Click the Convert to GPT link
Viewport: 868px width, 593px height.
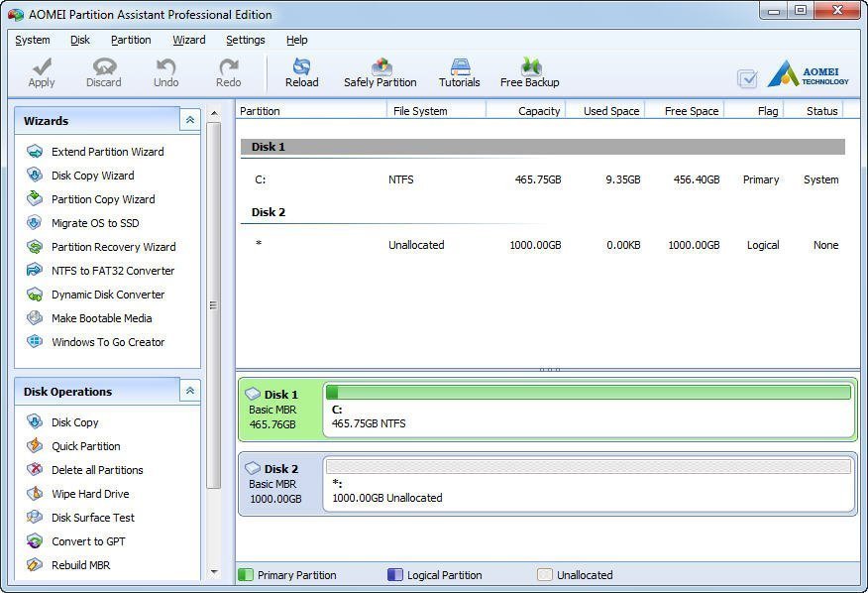(x=88, y=541)
